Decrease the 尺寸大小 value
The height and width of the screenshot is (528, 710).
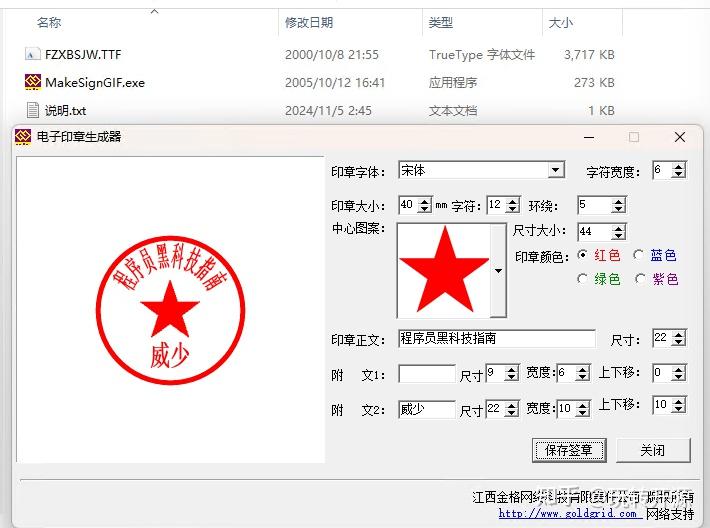point(618,236)
